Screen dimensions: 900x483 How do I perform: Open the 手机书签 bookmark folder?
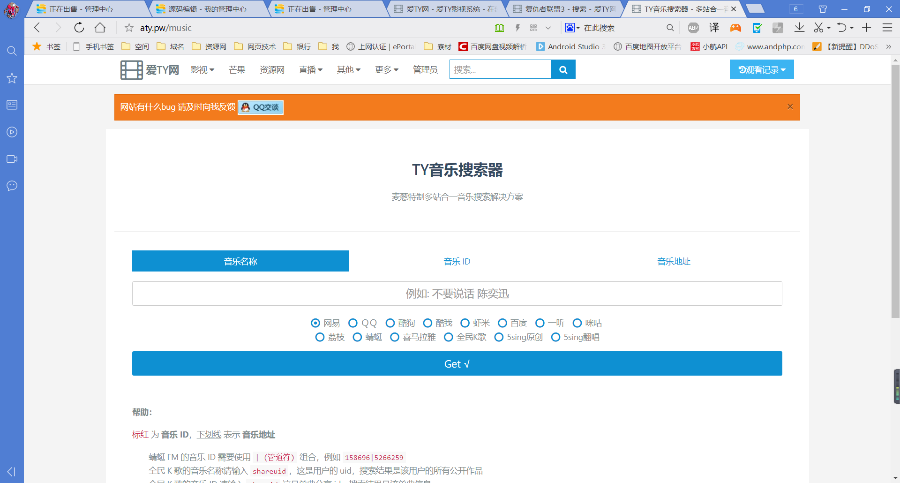pyautogui.click(x=94, y=47)
